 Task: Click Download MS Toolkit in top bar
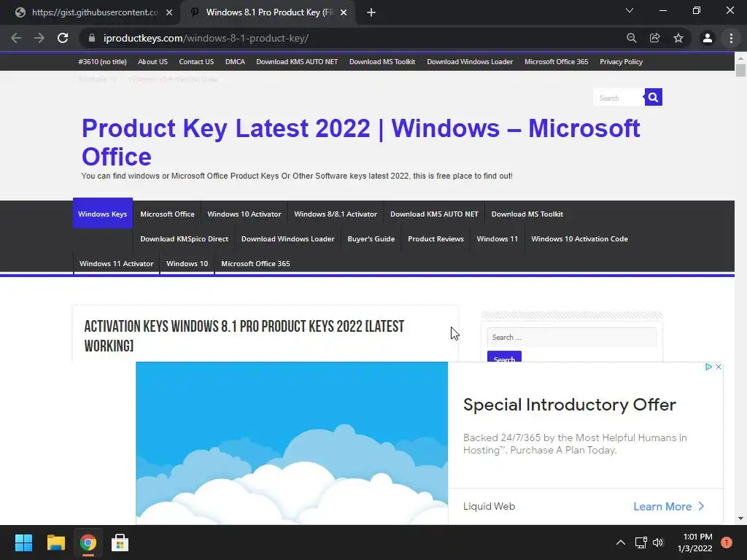coord(382,61)
